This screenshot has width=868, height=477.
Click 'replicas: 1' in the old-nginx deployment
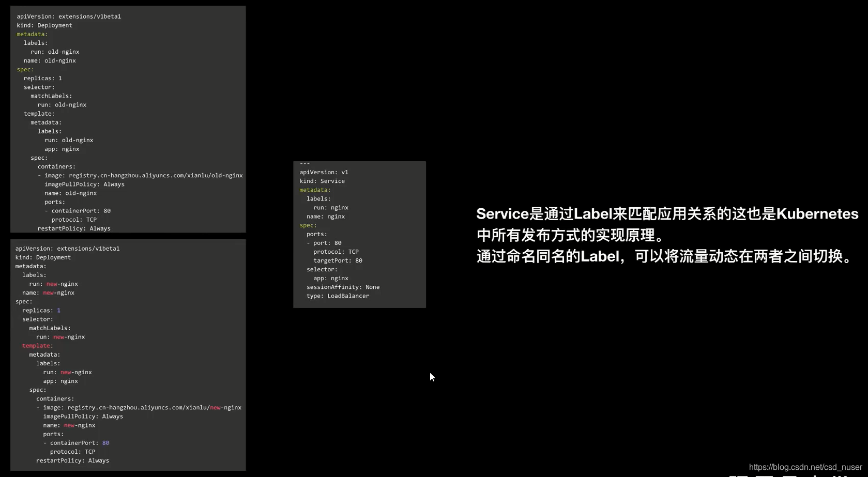(43, 78)
